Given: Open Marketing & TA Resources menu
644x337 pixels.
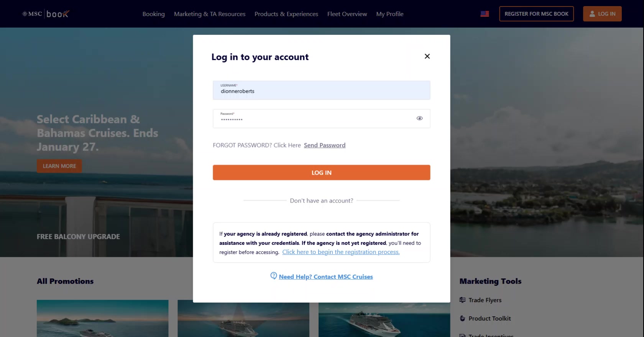Looking at the screenshot, I should (210, 14).
